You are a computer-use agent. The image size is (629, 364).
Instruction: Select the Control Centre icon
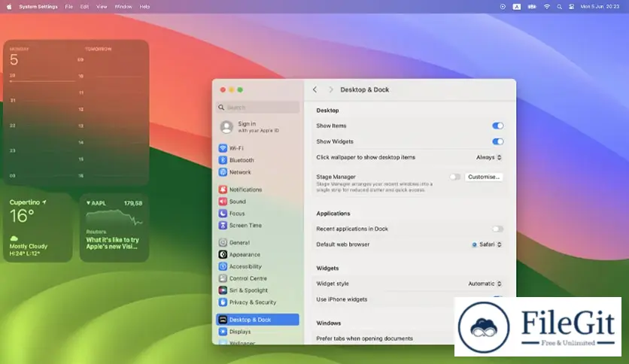(x=223, y=278)
